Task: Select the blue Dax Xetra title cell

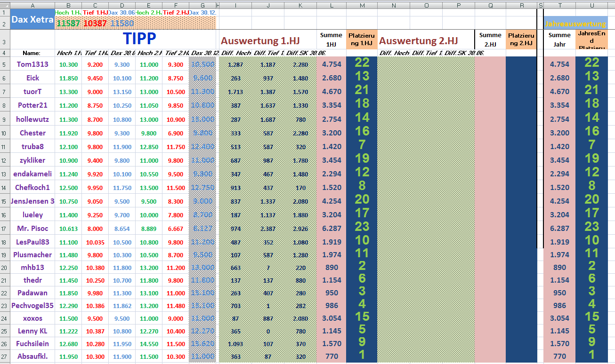Action: pyautogui.click(x=32, y=19)
